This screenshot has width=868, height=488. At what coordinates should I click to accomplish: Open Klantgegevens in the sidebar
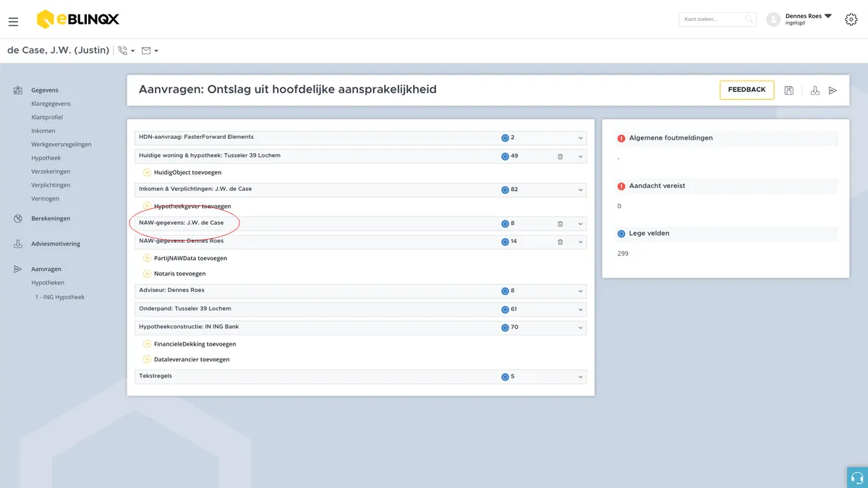pyautogui.click(x=51, y=103)
